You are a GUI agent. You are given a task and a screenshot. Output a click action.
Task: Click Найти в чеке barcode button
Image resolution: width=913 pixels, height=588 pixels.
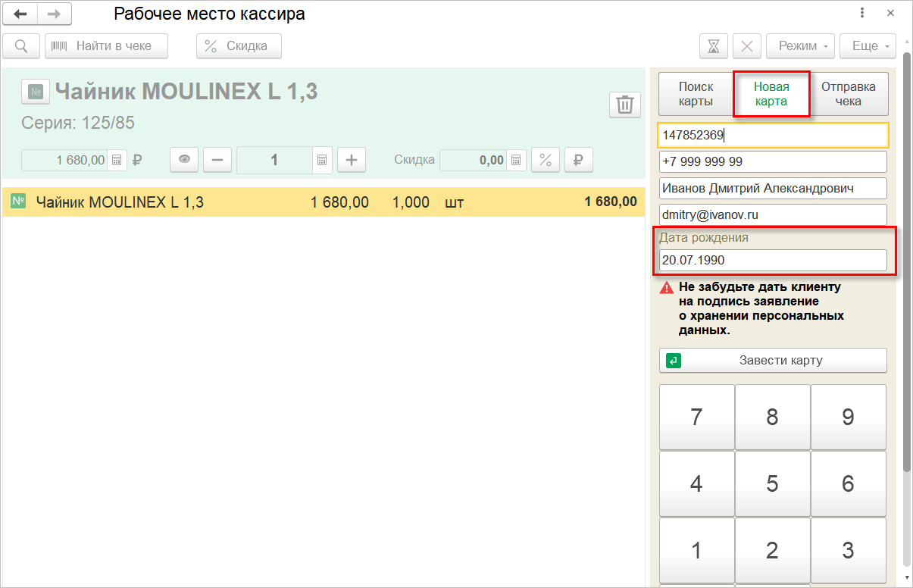(x=106, y=45)
